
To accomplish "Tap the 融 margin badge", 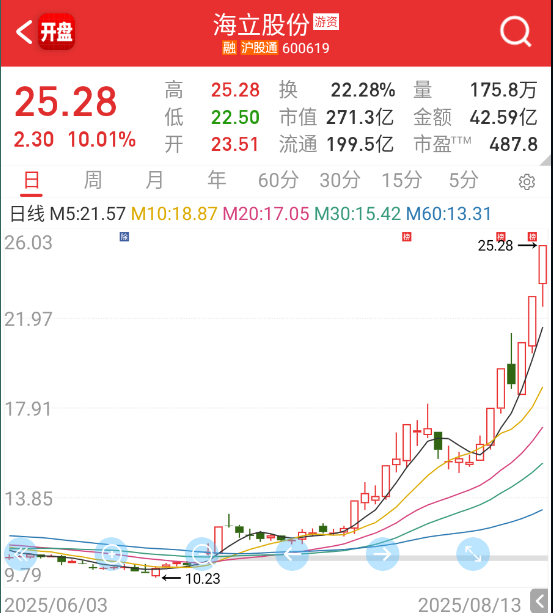I will point(229,48).
